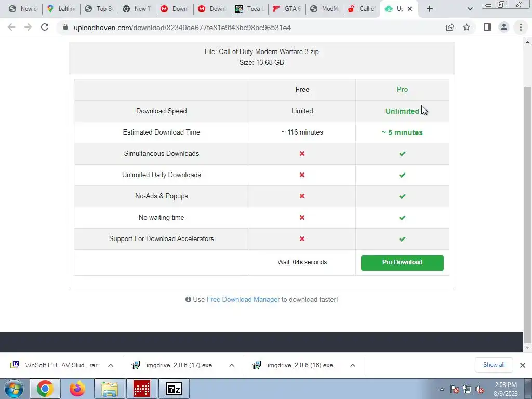Click the browser forward arrow

point(28,27)
